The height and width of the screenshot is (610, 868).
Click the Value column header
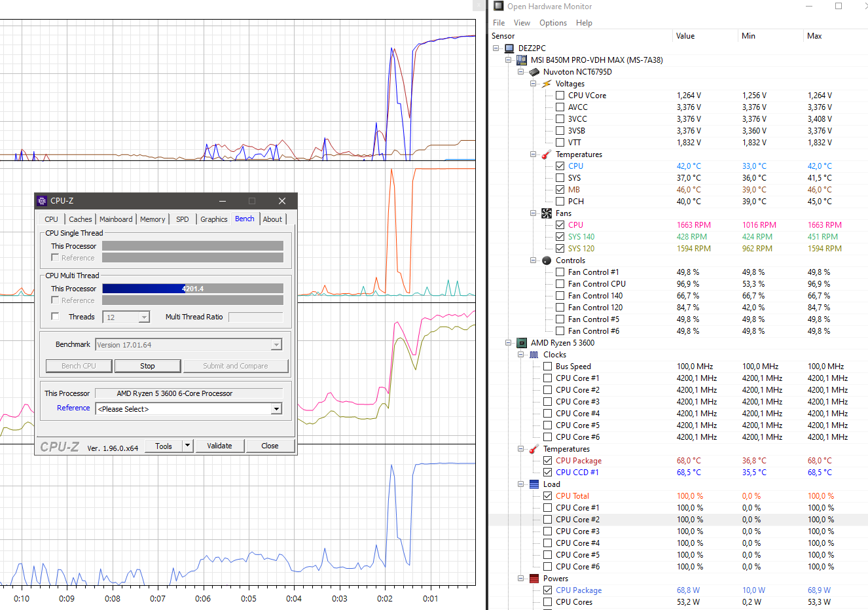click(705, 36)
